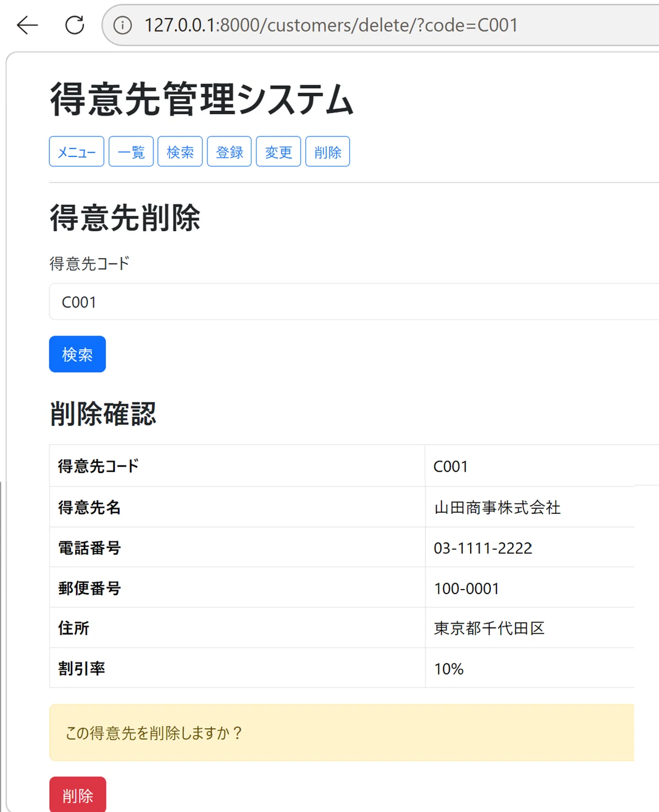Select the C001 value in the table

point(450,467)
